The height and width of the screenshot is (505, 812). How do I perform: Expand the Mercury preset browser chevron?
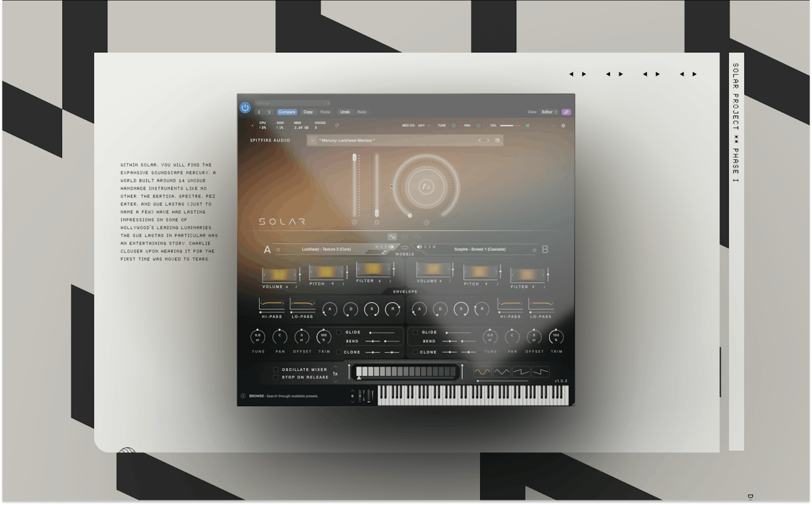[312, 141]
